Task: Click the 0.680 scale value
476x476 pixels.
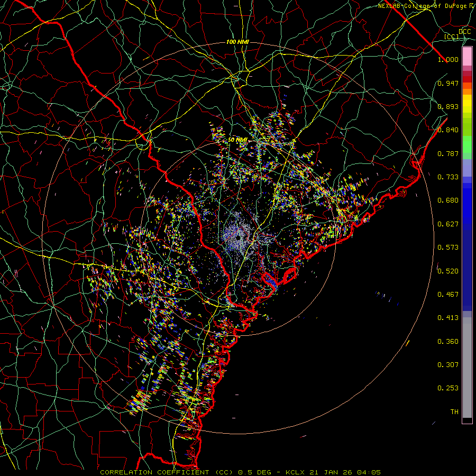Action: [448, 200]
